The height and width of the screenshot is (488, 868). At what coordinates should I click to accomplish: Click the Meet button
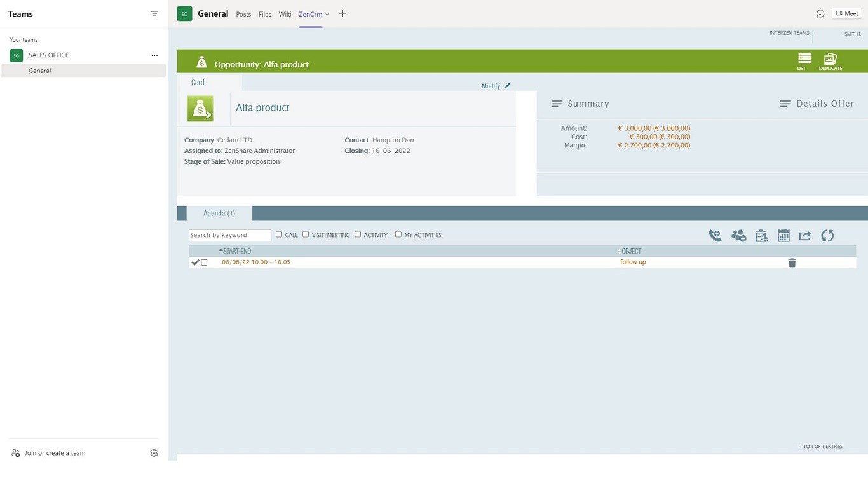pyautogui.click(x=847, y=13)
